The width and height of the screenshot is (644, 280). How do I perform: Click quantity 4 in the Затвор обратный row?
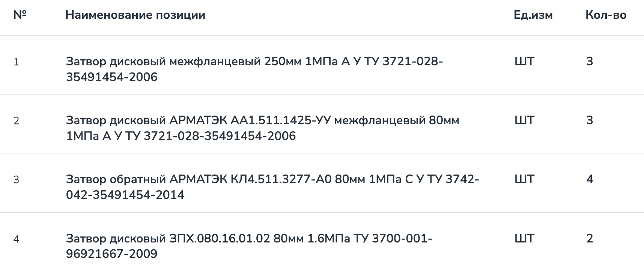(590, 179)
